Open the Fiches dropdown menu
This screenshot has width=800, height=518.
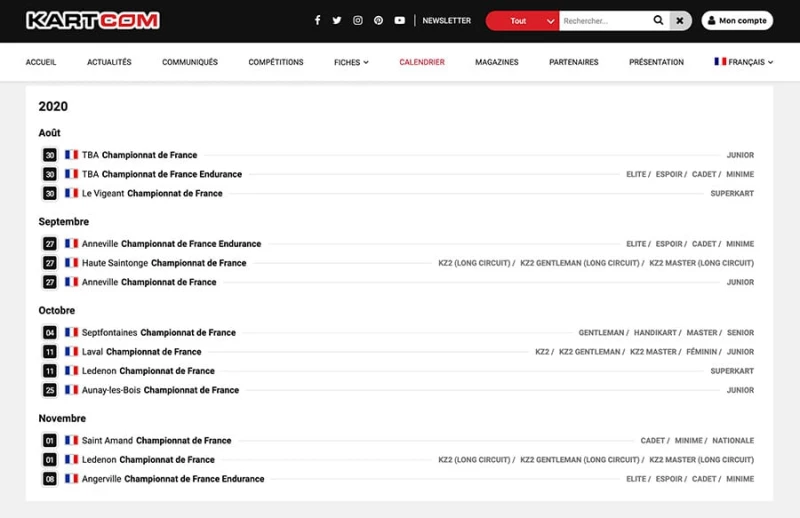coord(351,62)
